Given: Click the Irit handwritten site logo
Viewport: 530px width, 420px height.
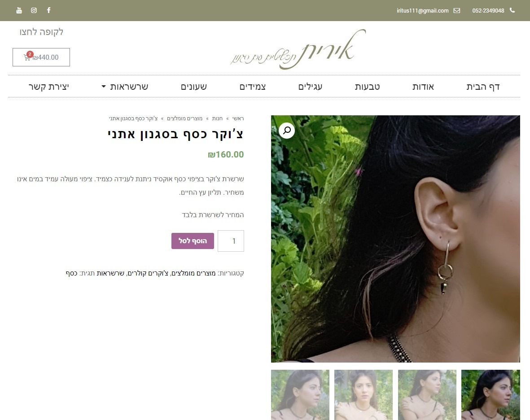Looking at the screenshot, I should pyautogui.click(x=298, y=49).
